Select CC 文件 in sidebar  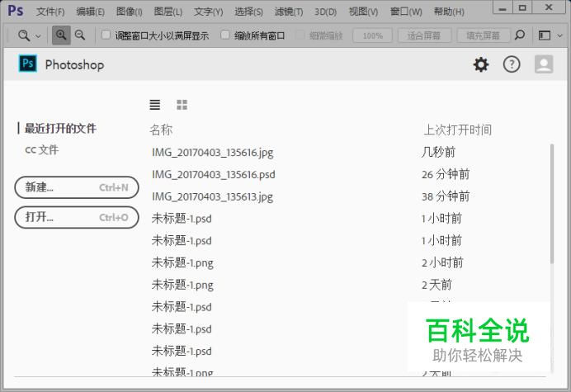41,149
